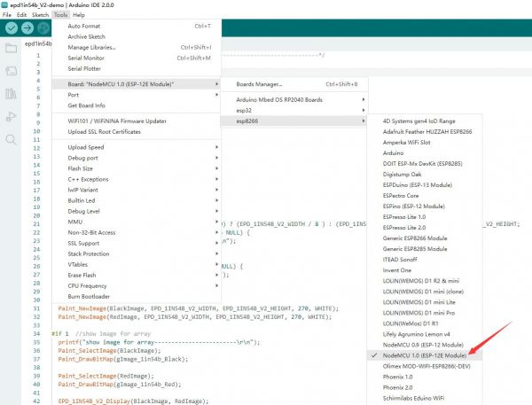
Task: Select ESPDuino (ESP-13 Module) board
Action: pyautogui.click(x=425, y=185)
